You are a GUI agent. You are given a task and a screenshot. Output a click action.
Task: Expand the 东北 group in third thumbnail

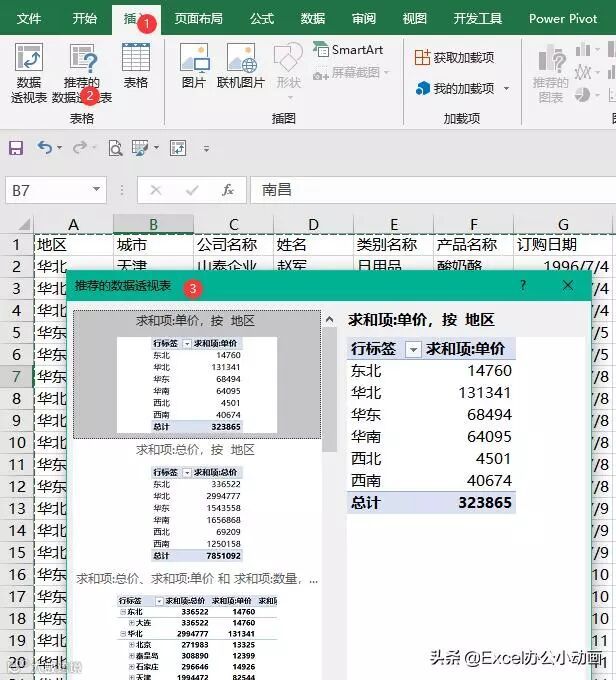[x=123, y=612]
